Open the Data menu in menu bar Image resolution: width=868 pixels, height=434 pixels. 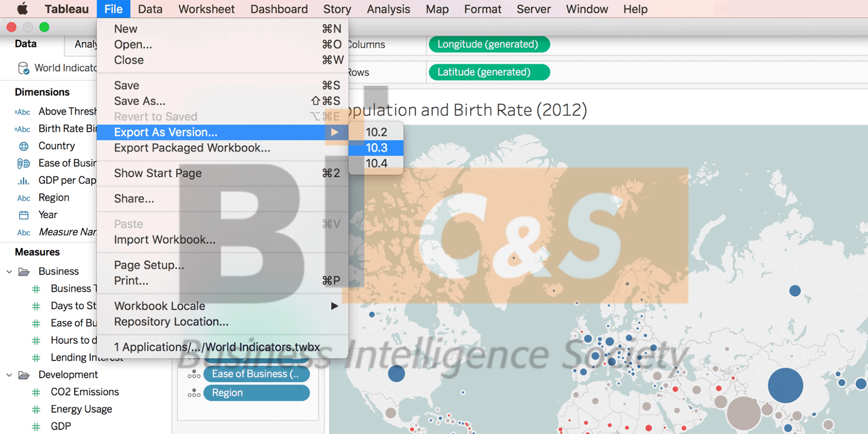click(x=150, y=9)
